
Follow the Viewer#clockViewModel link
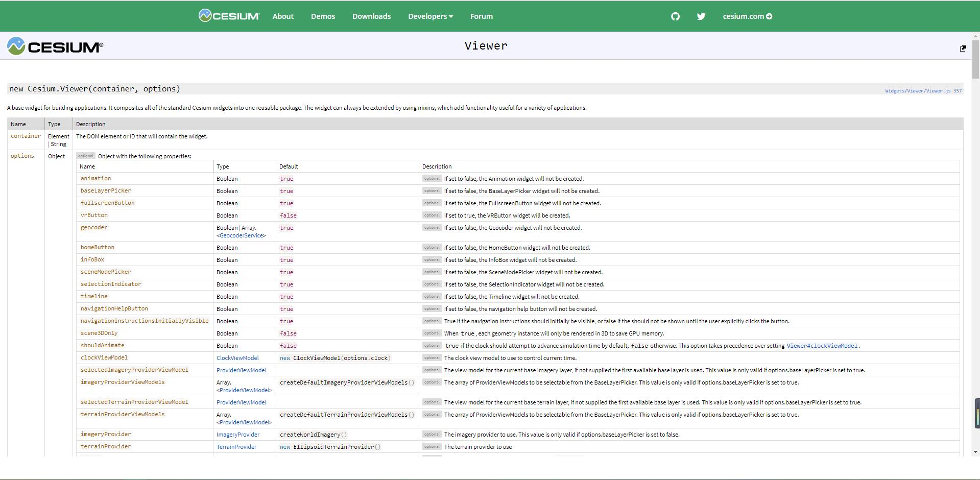click(x=822, y=346)
